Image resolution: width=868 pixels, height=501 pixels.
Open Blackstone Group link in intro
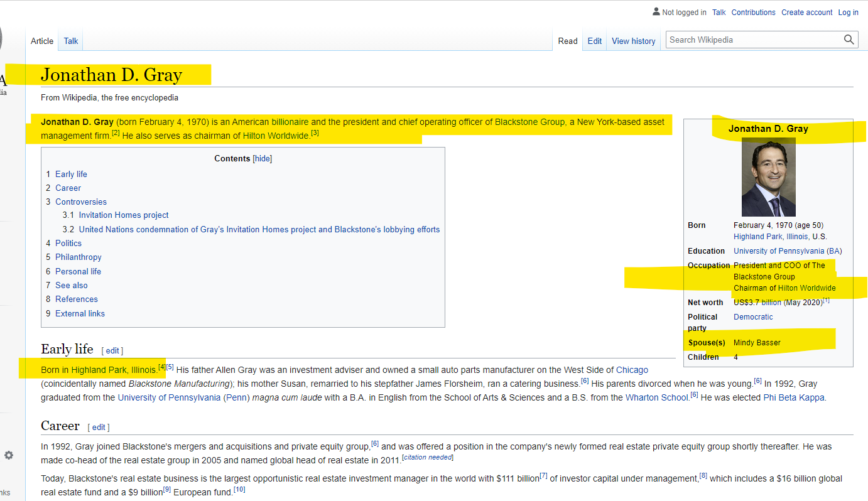pyautogui.click(x=529, y=122)
